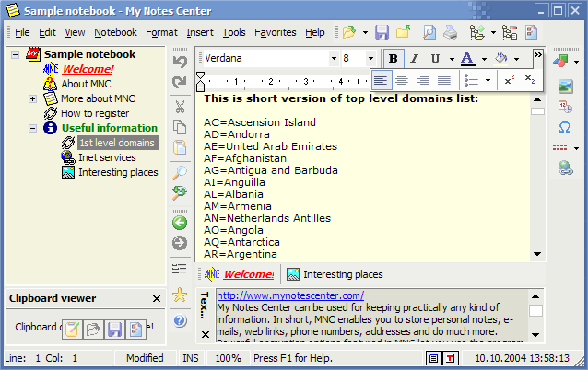The height and width of the screenshot is (370, 588).
Task: Open the font color dropdown arrow
Action: [x=483, y=58]
